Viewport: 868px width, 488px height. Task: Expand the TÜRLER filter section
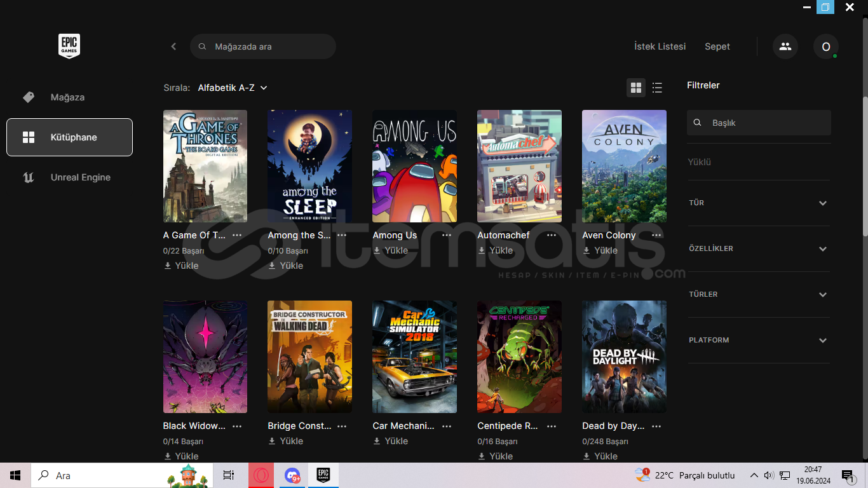pos(759,294)
